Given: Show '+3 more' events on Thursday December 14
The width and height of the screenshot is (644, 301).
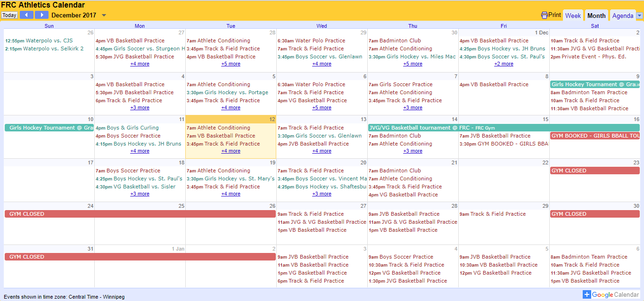Looking at the screenshot, I should tap(413, 151).
